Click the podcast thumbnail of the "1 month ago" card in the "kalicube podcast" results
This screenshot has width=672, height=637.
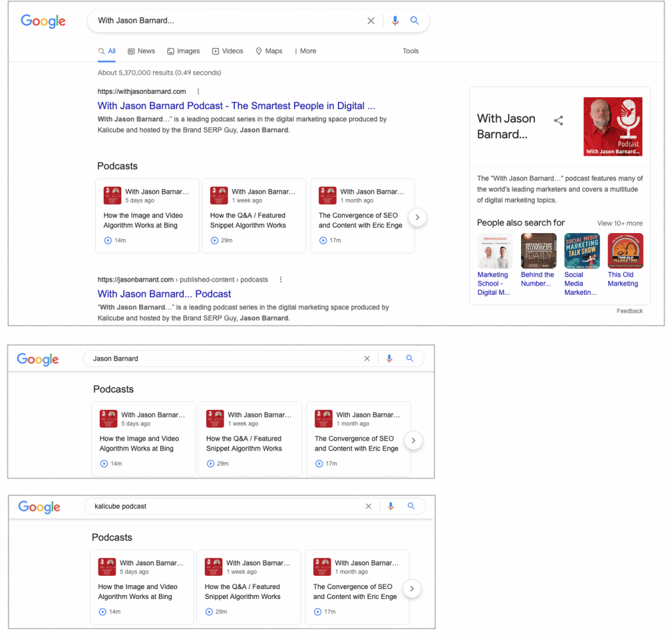click(x=322, y=567)
